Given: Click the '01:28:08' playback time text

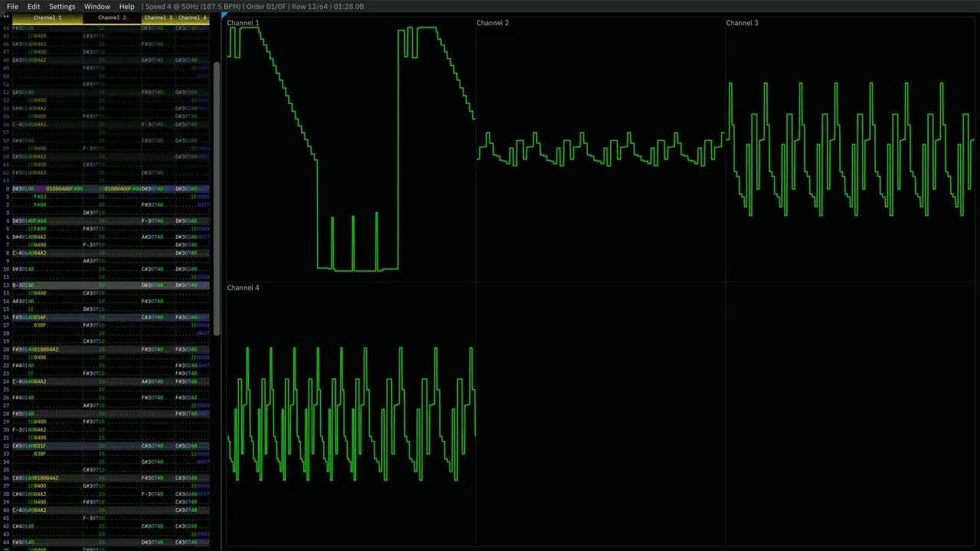Looking at the screenshot, I should pyautogui.click(x=349, y=6).
